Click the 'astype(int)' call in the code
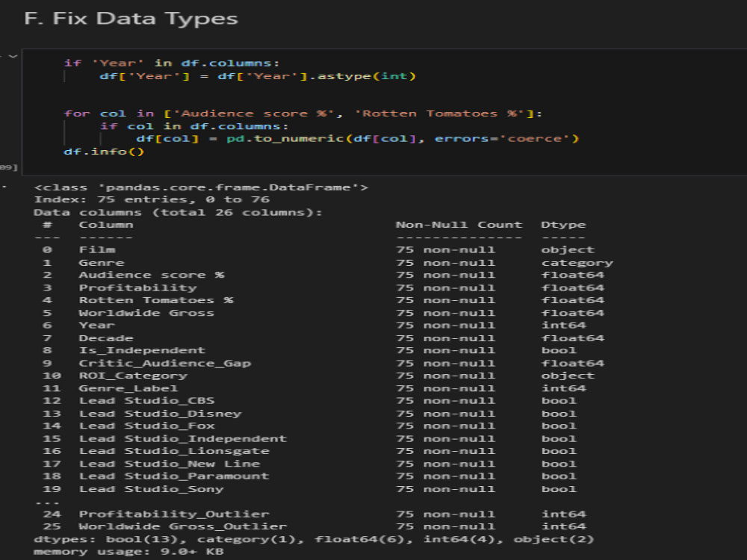747x560 pixels. pos(366,76)
